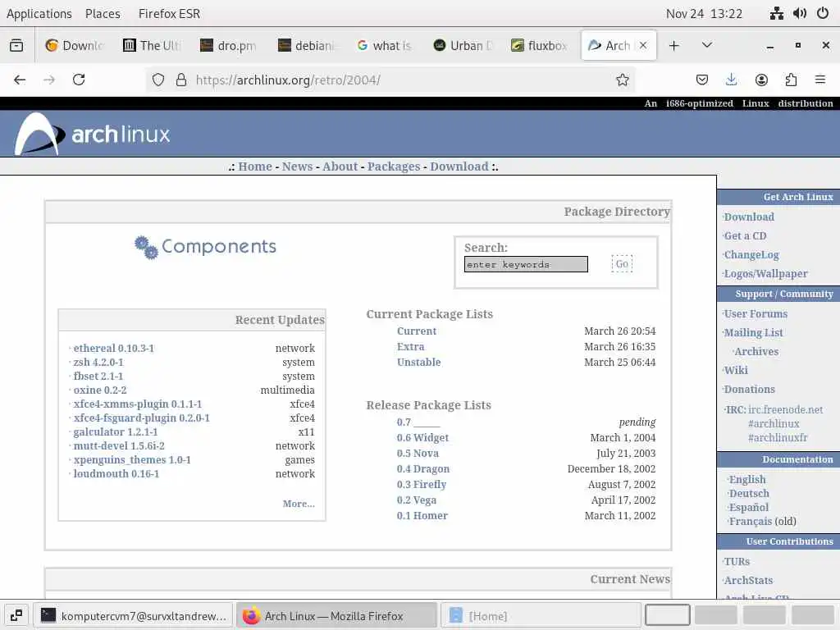The image size is (840, 630).
Task: Expand the list all tabs chevron
Action: click(x=706, y=46)
